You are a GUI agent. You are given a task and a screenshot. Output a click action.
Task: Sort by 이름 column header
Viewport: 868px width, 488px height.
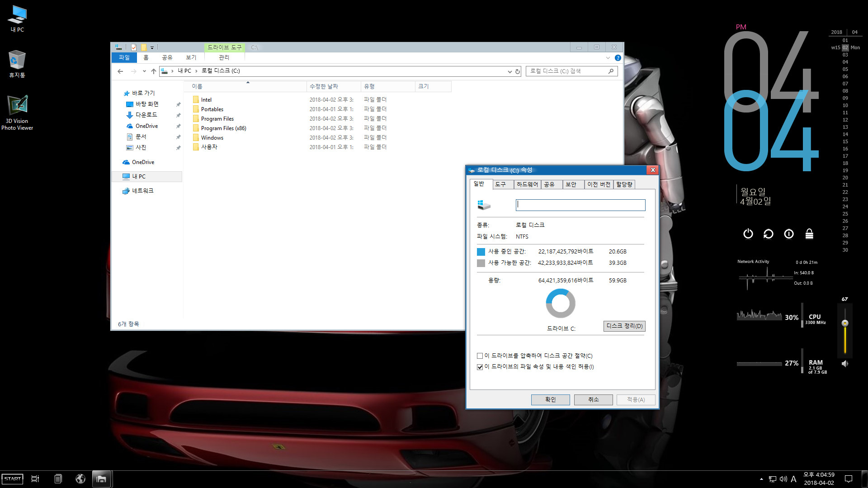coord(247,86)
